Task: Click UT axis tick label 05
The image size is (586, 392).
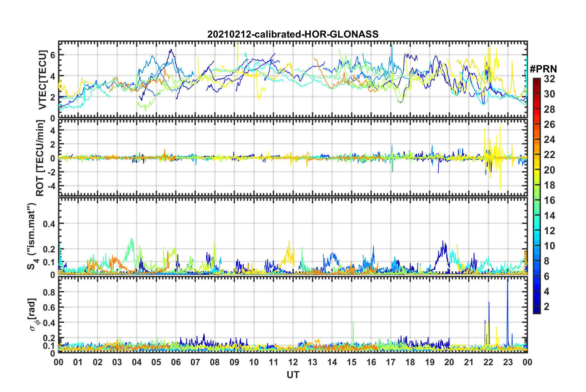Action: (x=156, y=362)
